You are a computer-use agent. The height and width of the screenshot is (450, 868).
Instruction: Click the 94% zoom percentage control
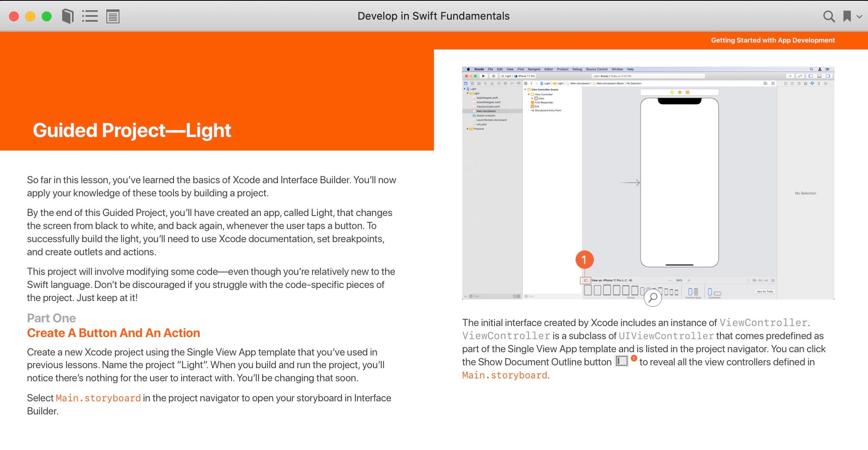tap(679, 280)
